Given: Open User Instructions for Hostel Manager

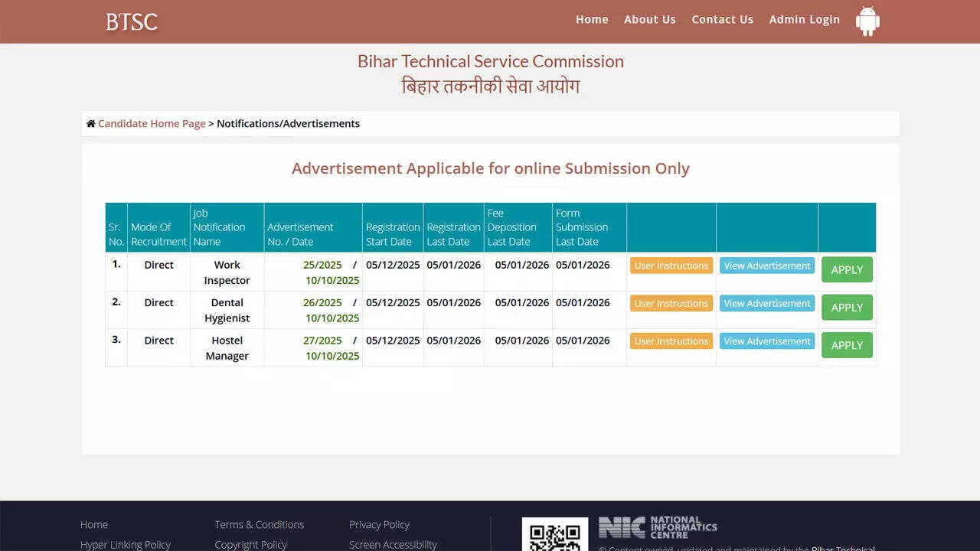Looking at the screenshot, I should click(671, 341).
